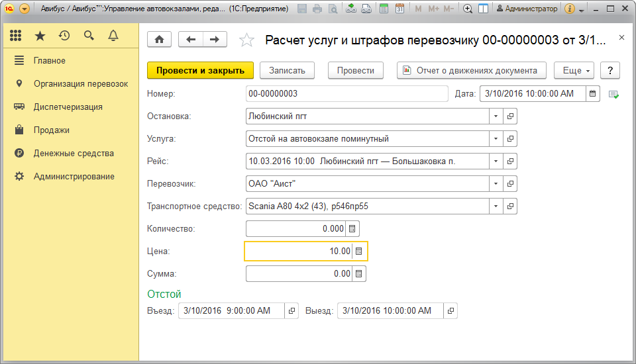
Task: Go to the home page icon
Action: pyautogui.click(x=159, y=40)
